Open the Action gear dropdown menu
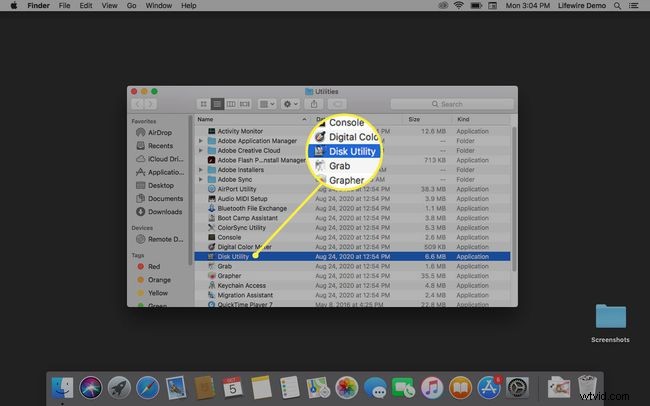 click(290, 104)
